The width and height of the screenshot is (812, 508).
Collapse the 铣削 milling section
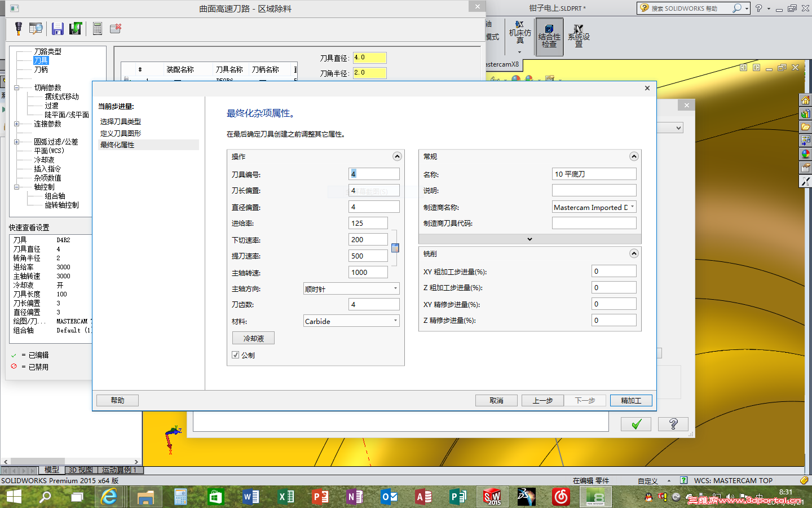click(634, 253)
